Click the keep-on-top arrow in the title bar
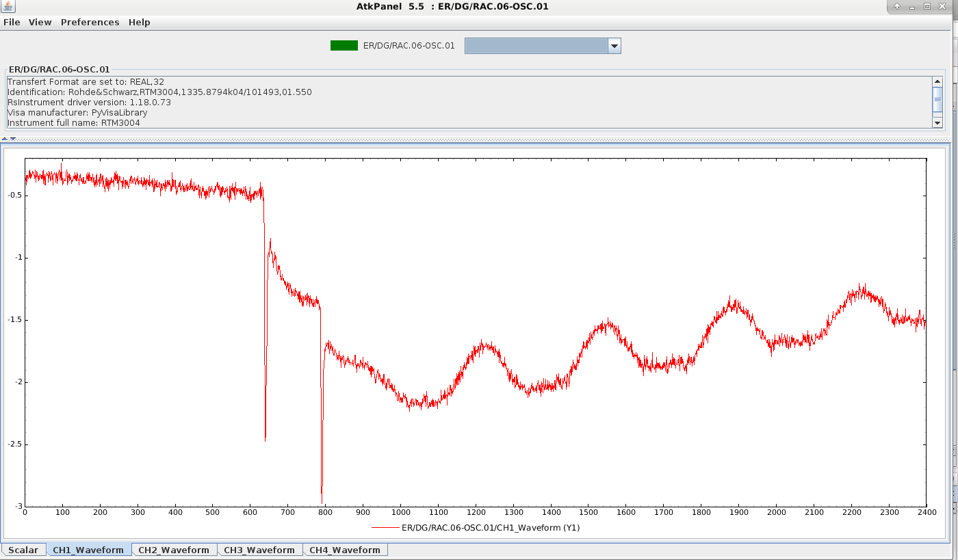The height and width of the screenshot is (560, 958). [x=897, y=6]
